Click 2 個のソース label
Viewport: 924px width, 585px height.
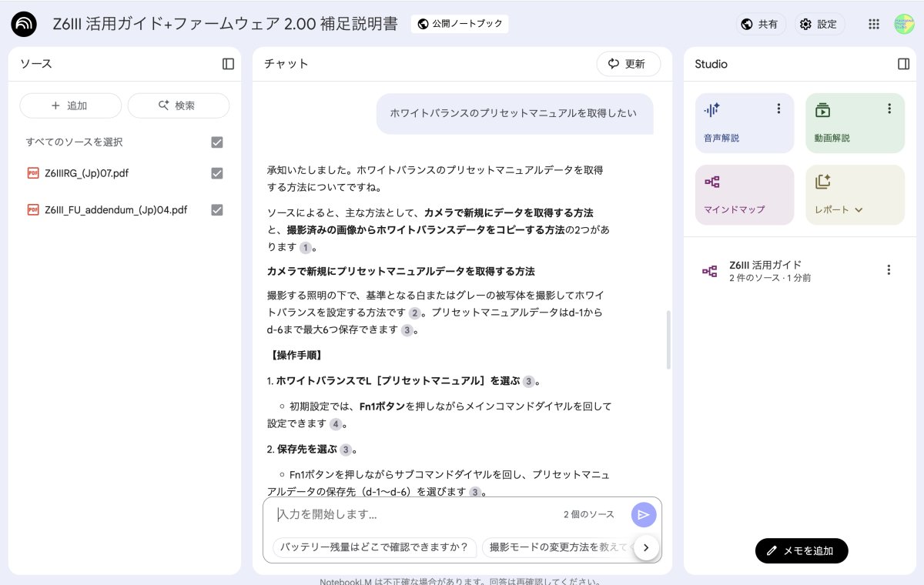click(588, 514)
